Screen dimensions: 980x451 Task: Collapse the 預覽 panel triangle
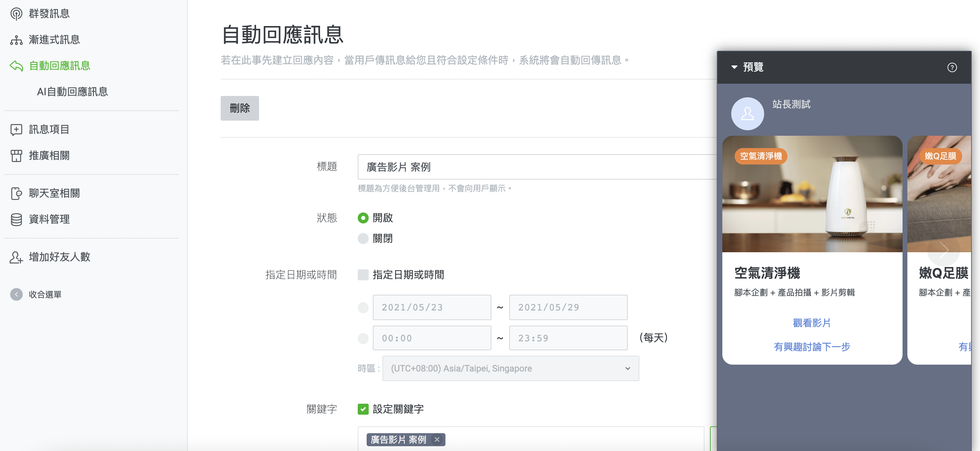point(734,68)
